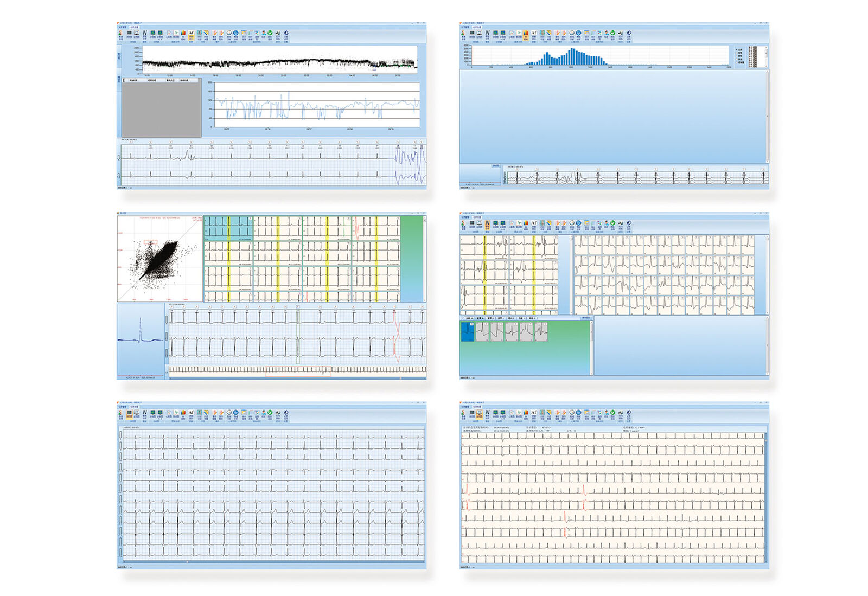The image size is (868, 596).
Task: Open gear settings icon in red-marked ECG strips window
Action: (629, 413)
